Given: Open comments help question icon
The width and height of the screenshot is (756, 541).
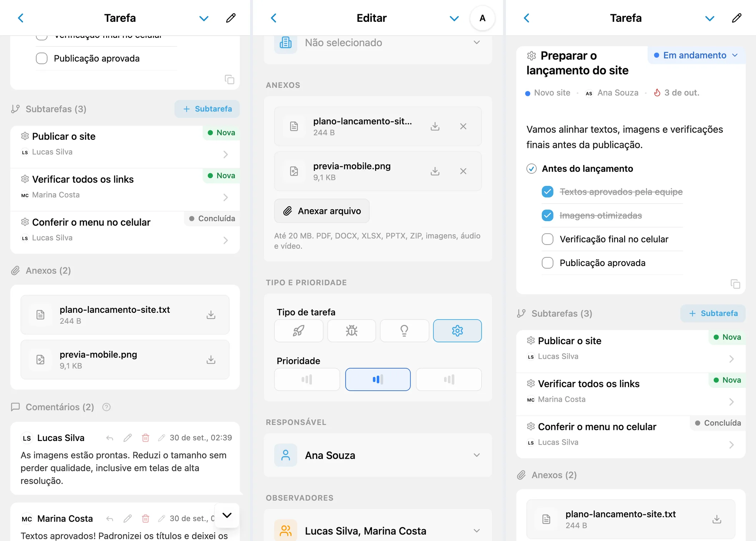Looking at the screenshot, I should [x=106, y=407].
